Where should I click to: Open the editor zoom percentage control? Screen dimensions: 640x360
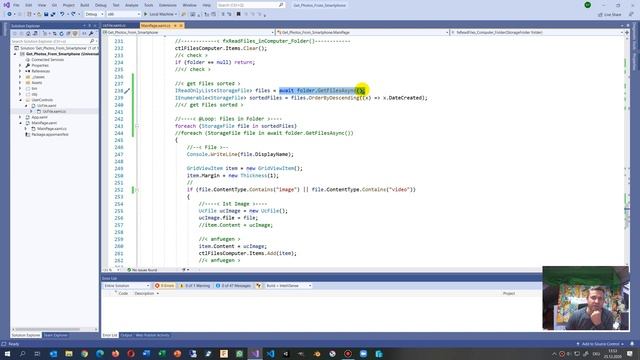(x=112, y=270)
